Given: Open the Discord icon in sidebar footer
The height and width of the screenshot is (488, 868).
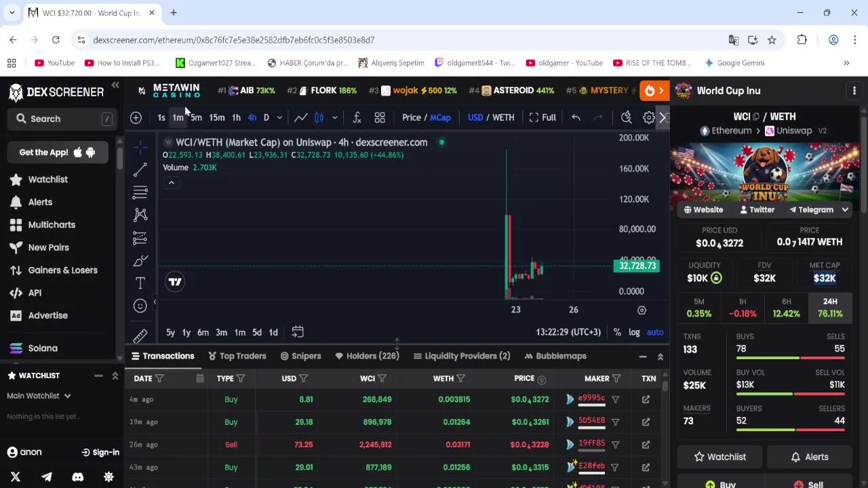Looking at the screenshot, I should pos(78,477).
